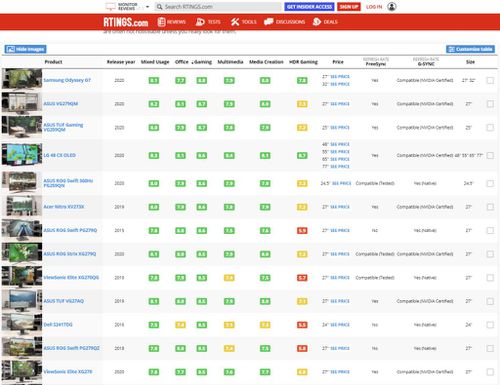This screenshot has height=385, width=500.
Task: Open the Deals menu
Action: tap(325, 22)
